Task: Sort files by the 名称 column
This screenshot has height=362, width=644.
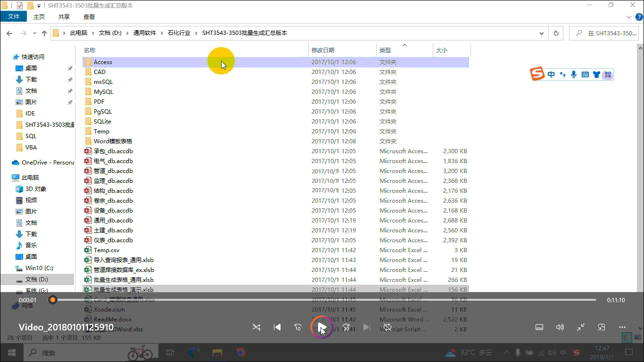Action: click(195, 50)
